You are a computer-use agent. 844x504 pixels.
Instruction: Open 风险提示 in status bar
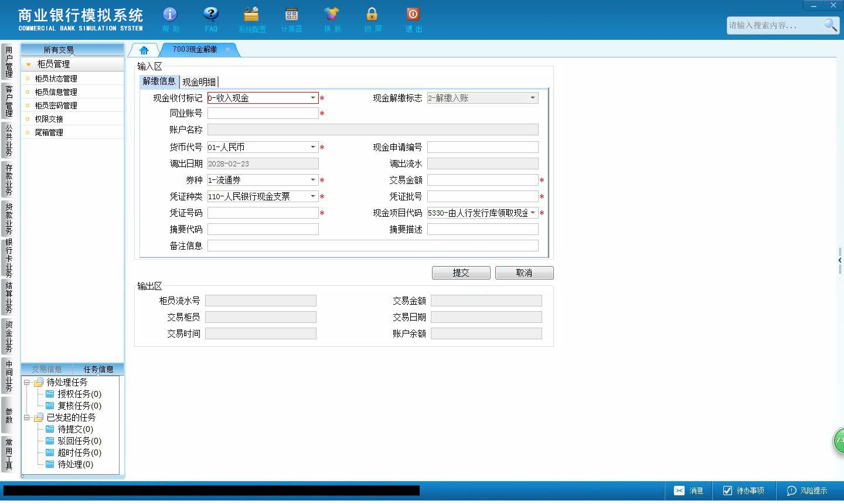pos(807,491)
